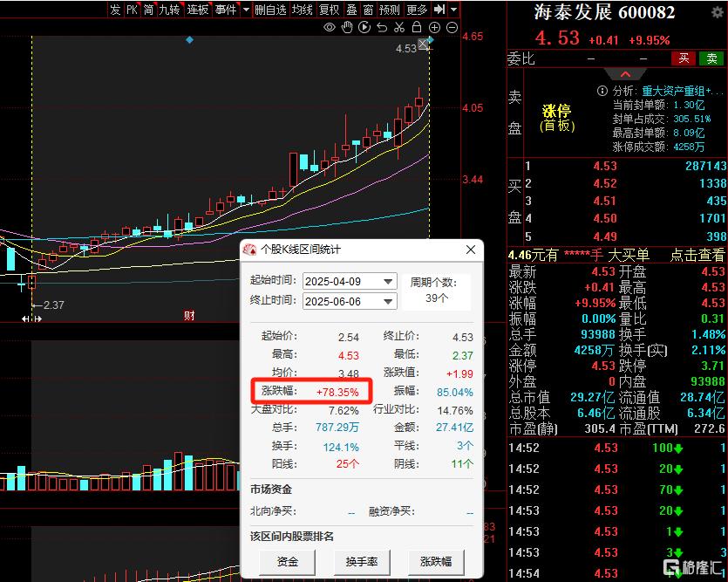728x582 pixels.
Task: Click the red 买 buy button
Action: 684,58
